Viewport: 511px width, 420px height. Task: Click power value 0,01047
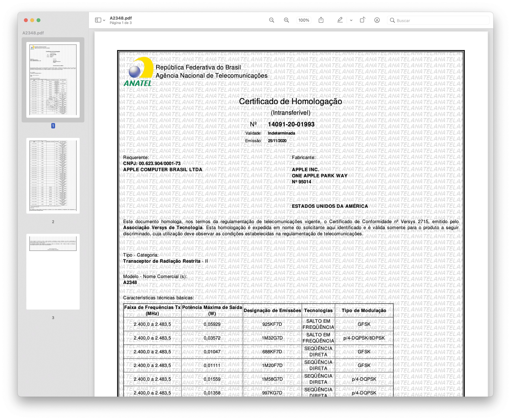click(212, 351)
